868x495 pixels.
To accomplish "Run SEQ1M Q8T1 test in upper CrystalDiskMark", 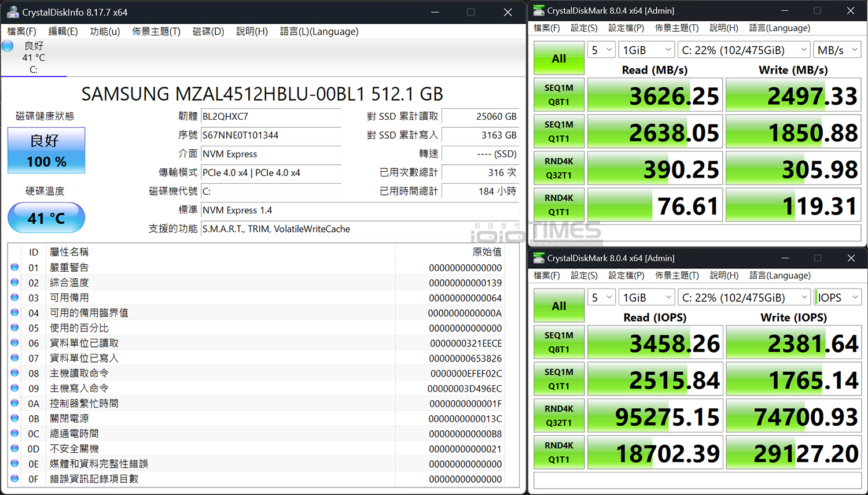I will coord(559,95).
